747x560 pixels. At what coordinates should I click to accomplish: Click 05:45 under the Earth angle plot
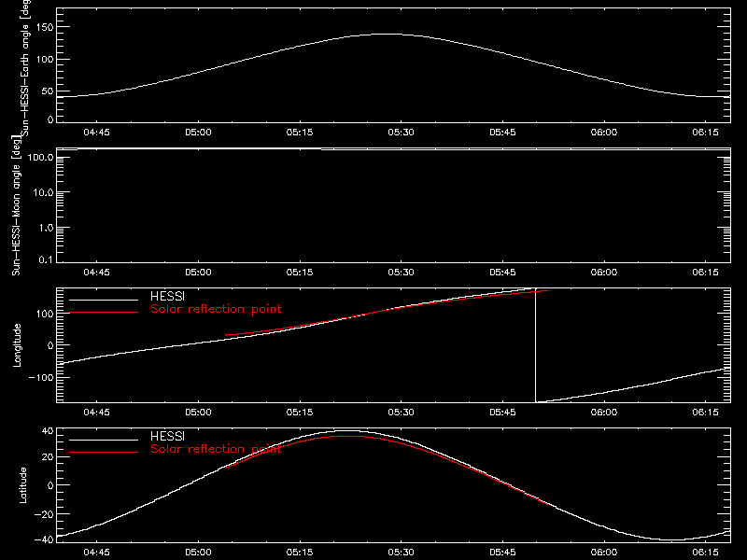502,133
